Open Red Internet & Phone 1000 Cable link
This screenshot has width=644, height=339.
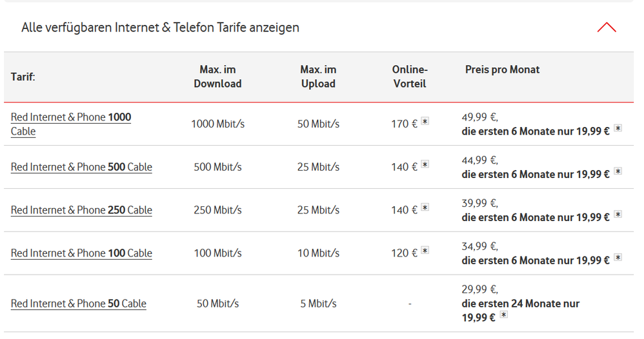[70, 124]
